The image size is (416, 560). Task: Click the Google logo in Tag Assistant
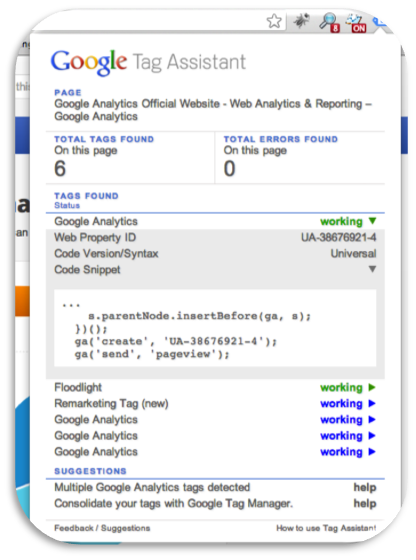(x=89, y=62)
